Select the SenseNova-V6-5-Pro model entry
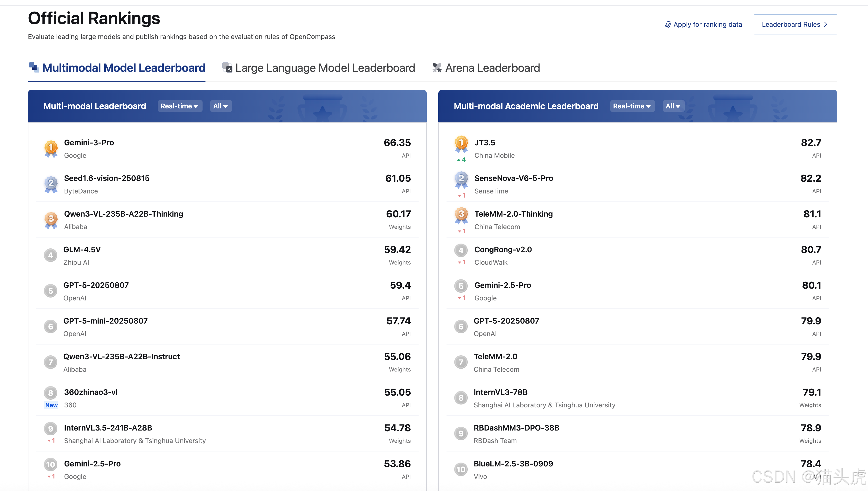The width and height of the screenshot is (868, 491). [513, 178]
